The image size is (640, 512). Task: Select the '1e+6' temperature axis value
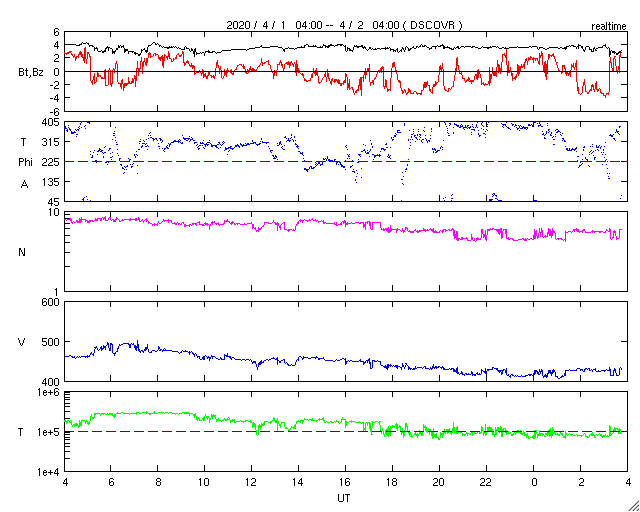pos(49,392)
